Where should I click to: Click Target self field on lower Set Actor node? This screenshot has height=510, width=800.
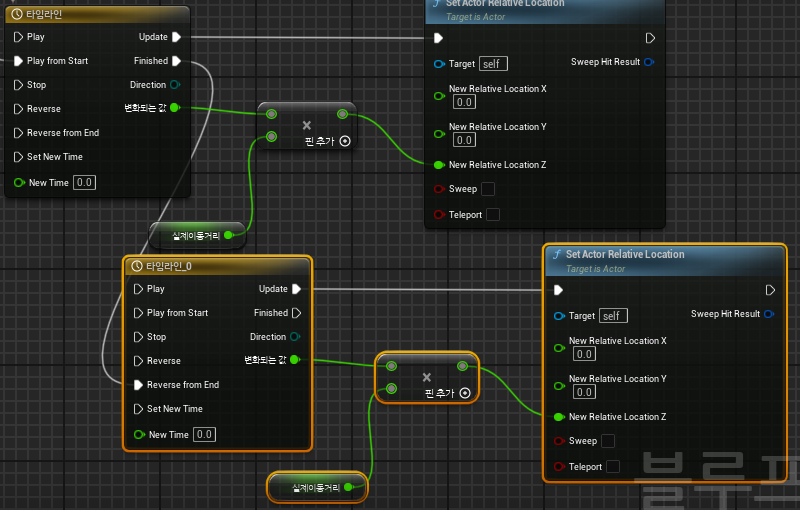pyautogui.click(x=613, y=316)
